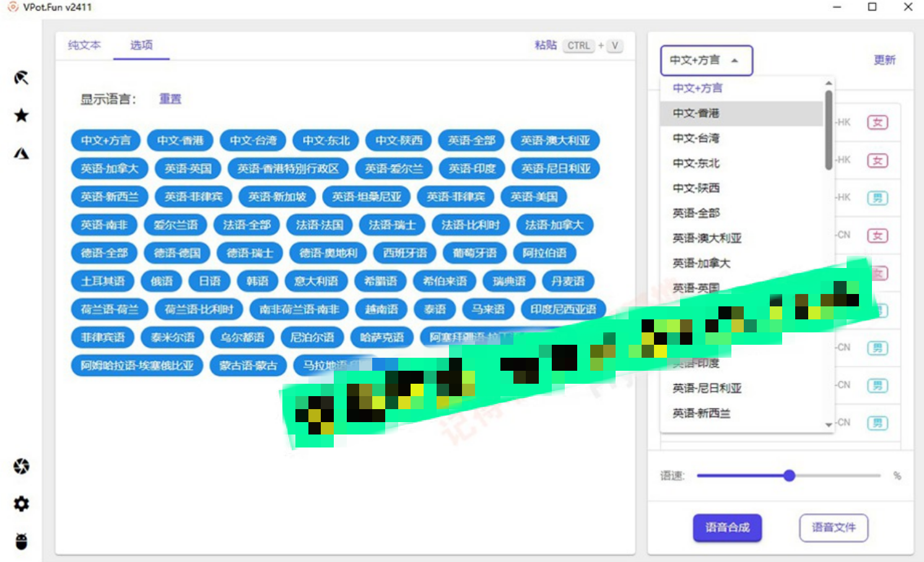Viewport: 924px width, 562px height.
Task: Click the top sidebar umbrella-shaped icon
Action: 22,77
